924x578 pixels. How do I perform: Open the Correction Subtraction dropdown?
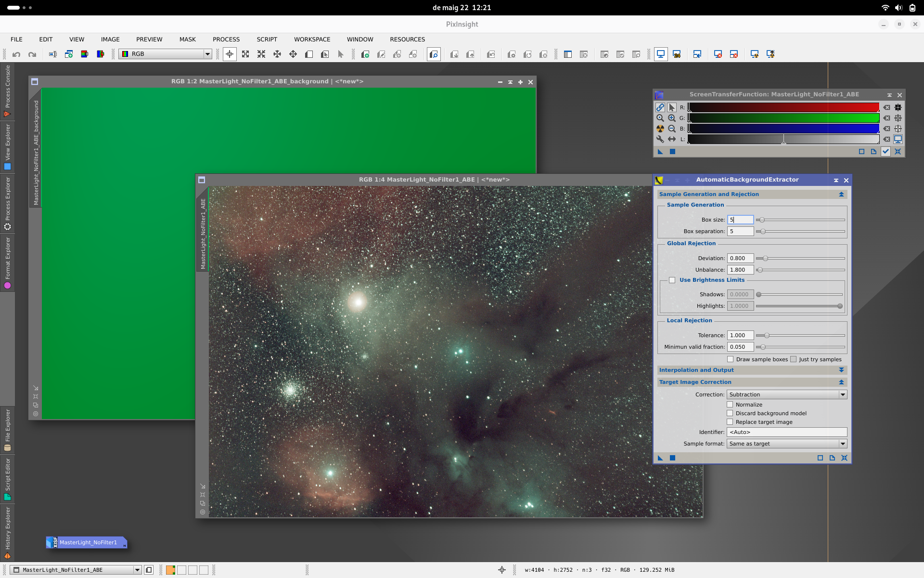click(787, 394)
